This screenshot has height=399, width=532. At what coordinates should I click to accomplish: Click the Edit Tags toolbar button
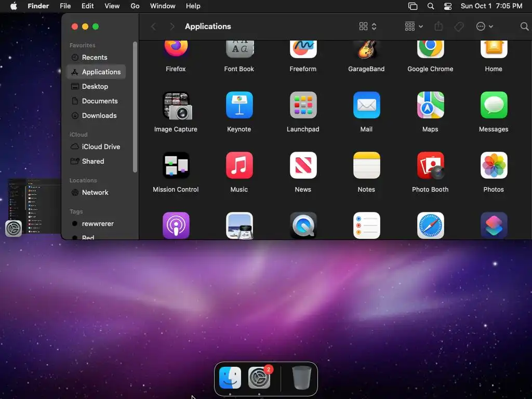[x=459, y=26]
